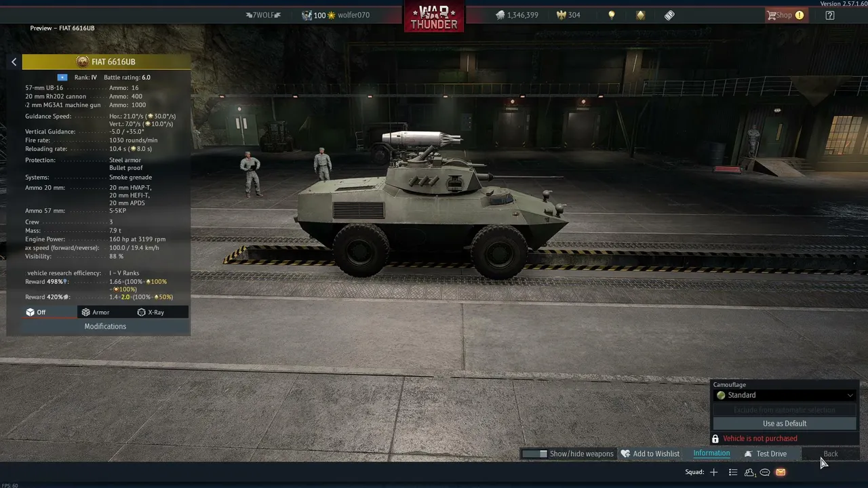Click the '20 mm HEFI-T' ammo entry
The height and width of the screenshot is (488, 868).
coord(130,195)
